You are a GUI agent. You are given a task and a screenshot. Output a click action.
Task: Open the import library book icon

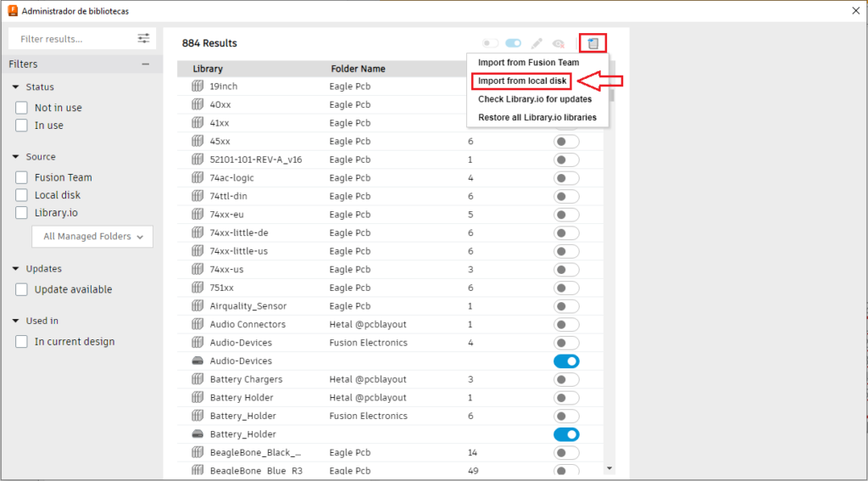(593, 43)
